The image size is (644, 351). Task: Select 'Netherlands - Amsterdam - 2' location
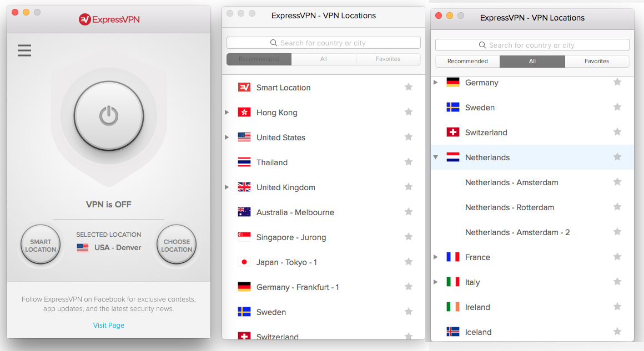(x=517, y=232)
